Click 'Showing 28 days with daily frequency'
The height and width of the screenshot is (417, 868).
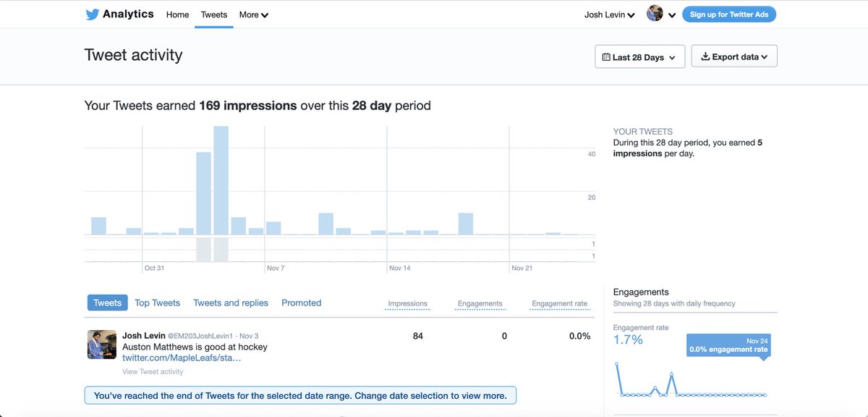click(674, 303)
